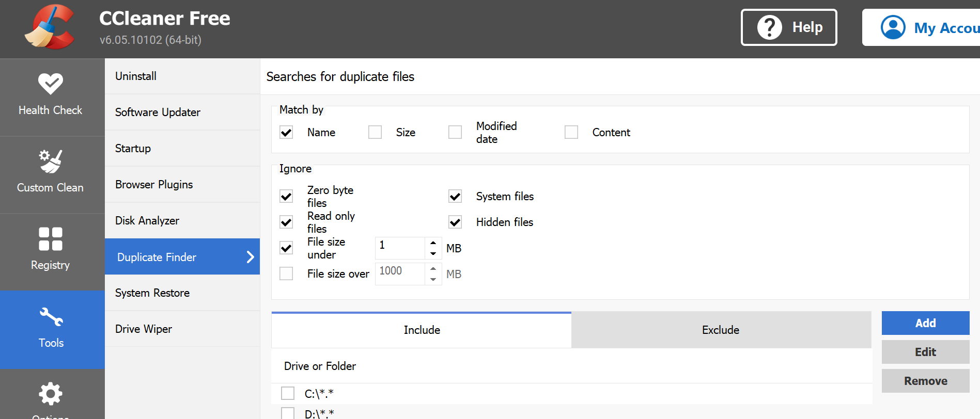Tick the C:\*.* drive checkbox
The width and height of the screenshot is (980, 419).
[288, 394]
